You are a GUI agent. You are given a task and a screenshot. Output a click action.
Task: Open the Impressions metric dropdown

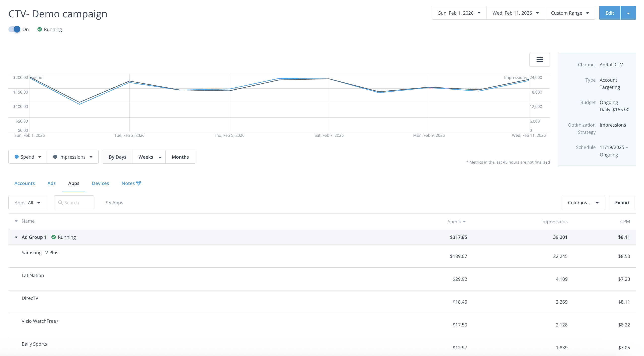point(73,157)
